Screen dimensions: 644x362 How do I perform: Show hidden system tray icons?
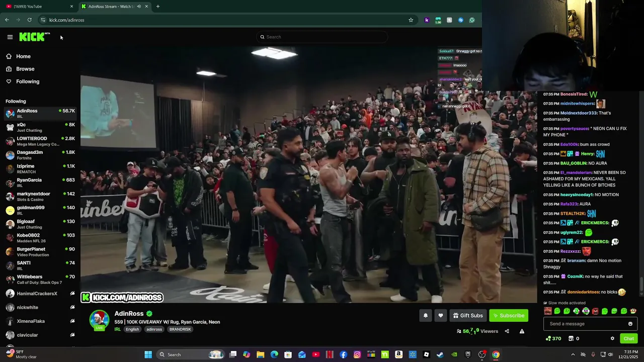[x=573, y=354]
